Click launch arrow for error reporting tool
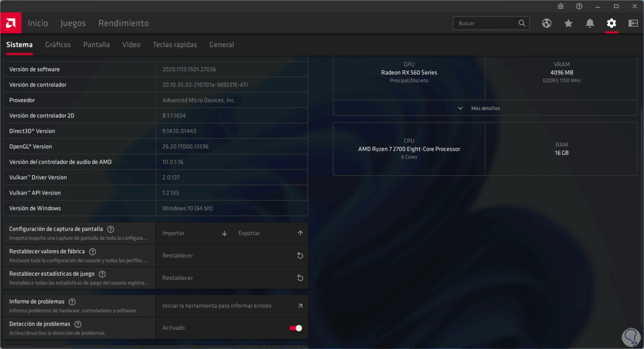 [x=300, y=306]
